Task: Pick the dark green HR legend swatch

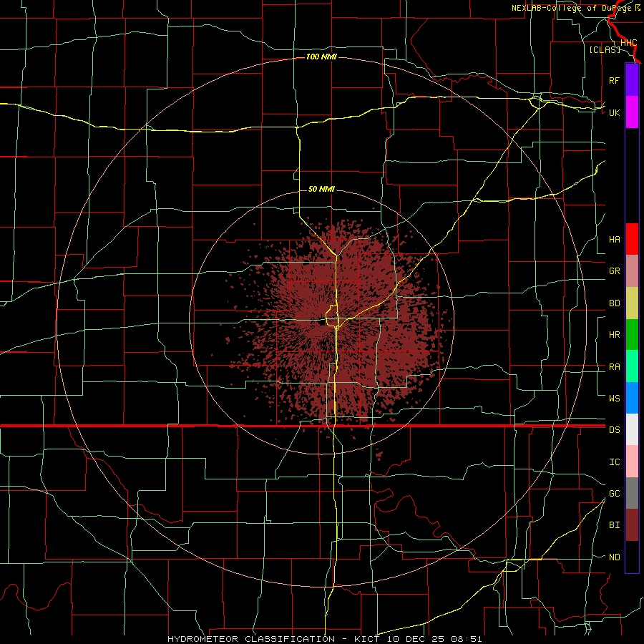Action: (632, 335)
